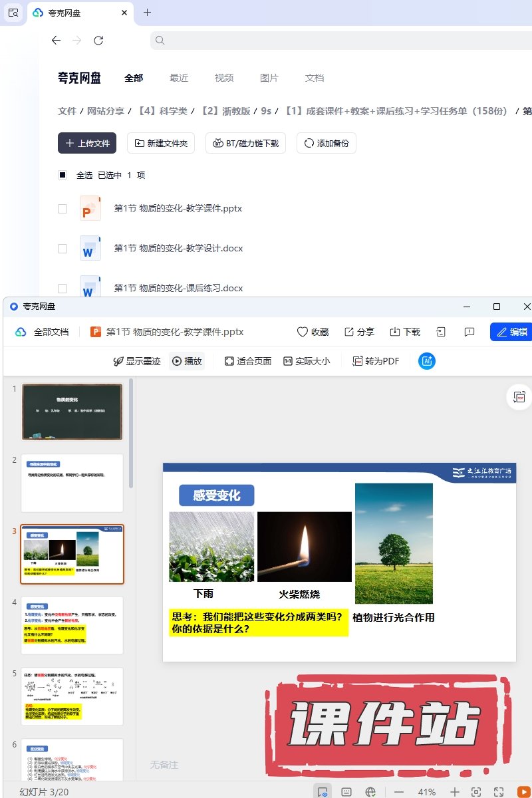Click the zoom out minus icon

click(x=399, y=792)
